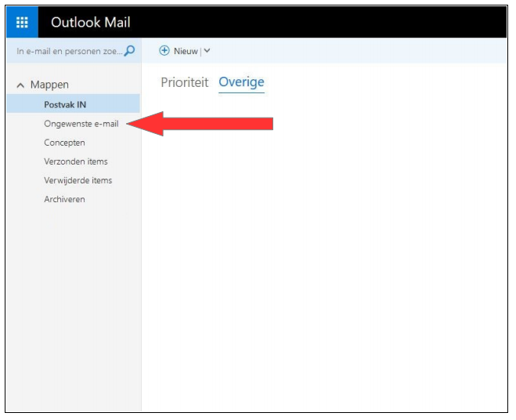The image size is (516, 420).
Task: Open the Ongewenste e-mail folder
Action: (81, 124)
